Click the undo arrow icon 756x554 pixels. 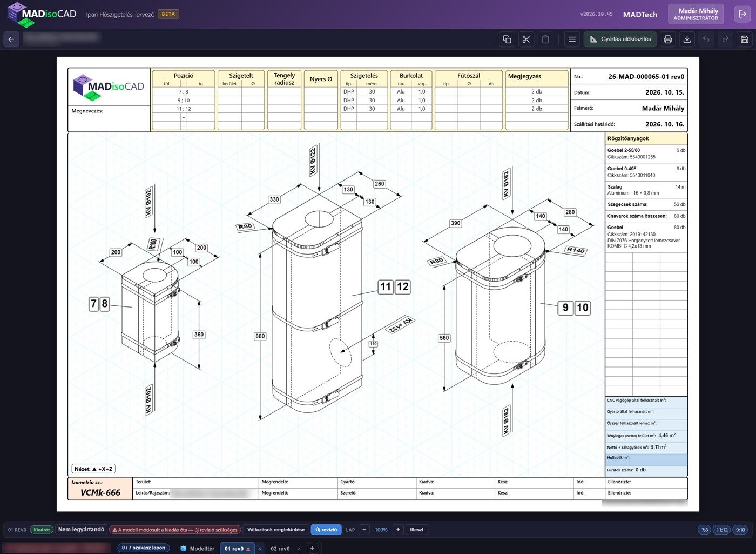click(x=706, y=39)
